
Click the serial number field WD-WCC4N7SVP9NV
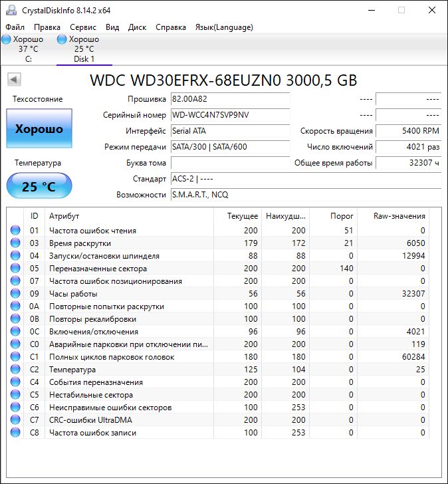pyautogui.click(x=230, y=115)
